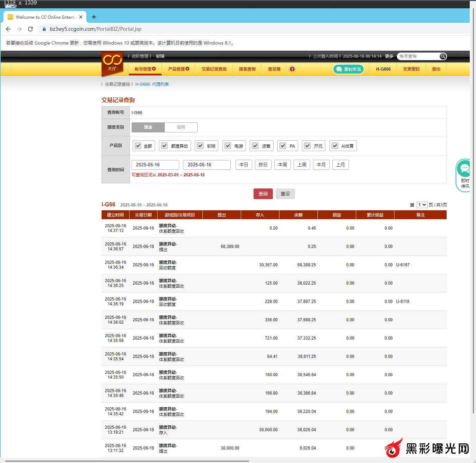Open 报表查询 menu item
This screenshot has height=463, width=476.
247,69
